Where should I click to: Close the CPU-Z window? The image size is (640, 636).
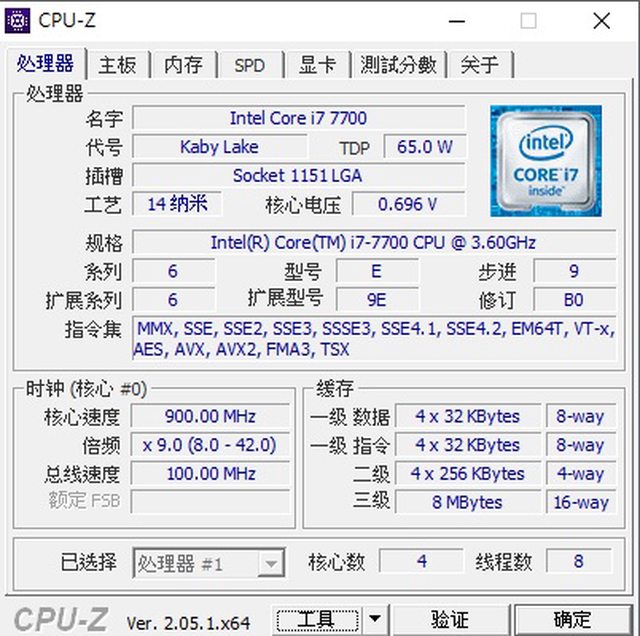(x=602, y=21)
